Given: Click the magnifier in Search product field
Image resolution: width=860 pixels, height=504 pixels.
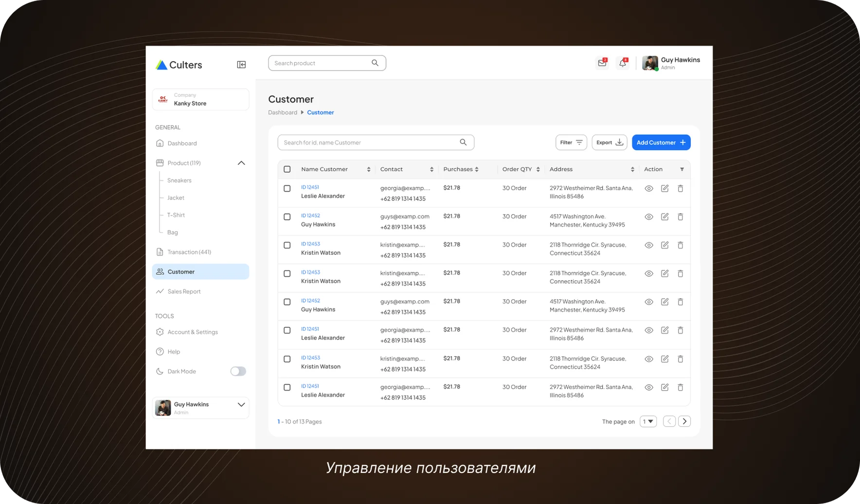Looking at the screenshot, I should click(375, 63).
